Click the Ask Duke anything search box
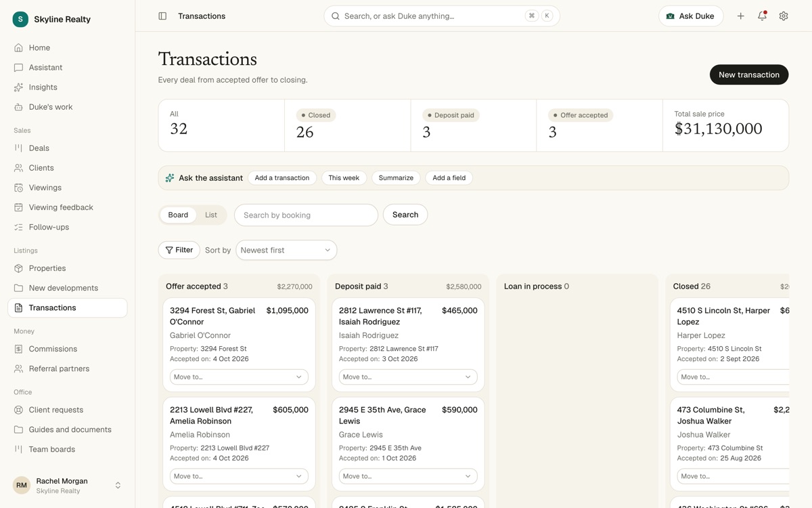The width and height of the screenshot is (812, 508). (442, 16)
